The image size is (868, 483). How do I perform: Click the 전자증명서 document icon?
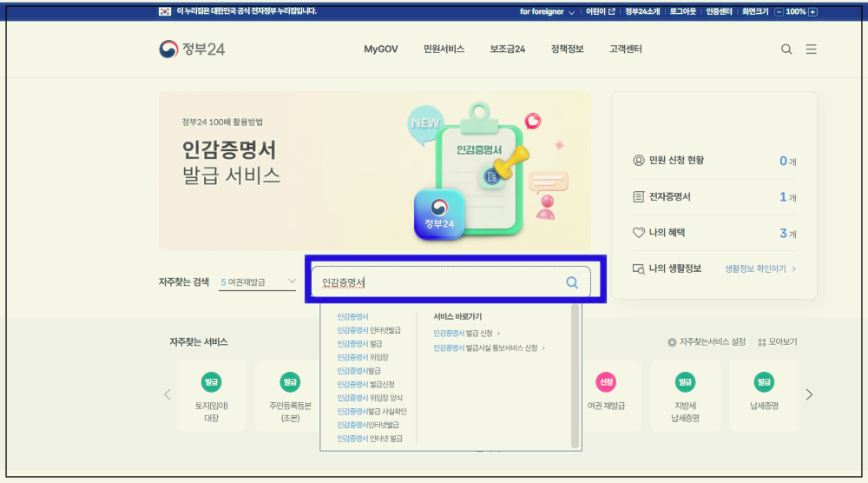tap(638, 196)
